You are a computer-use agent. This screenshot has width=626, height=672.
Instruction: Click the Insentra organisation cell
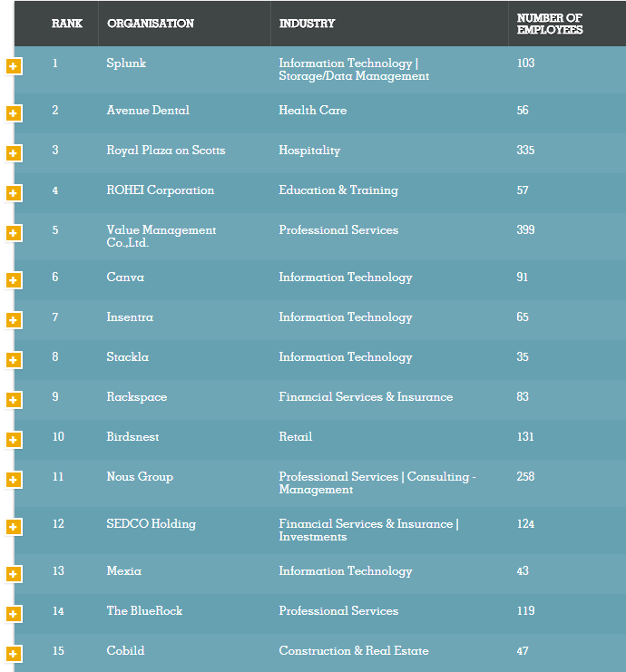(130, 317)
